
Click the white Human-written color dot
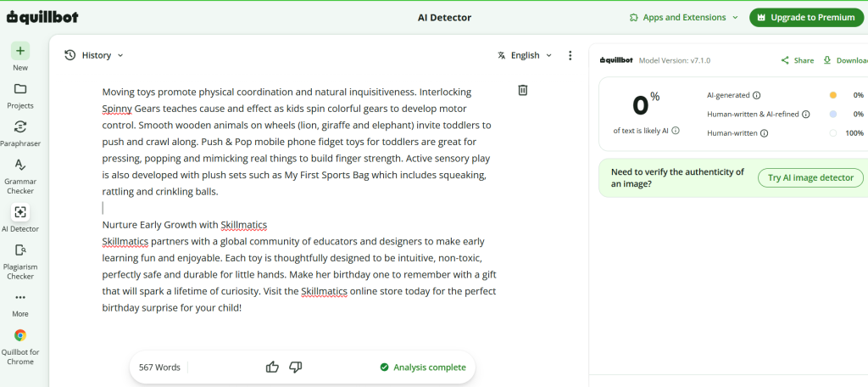(833, 133)
